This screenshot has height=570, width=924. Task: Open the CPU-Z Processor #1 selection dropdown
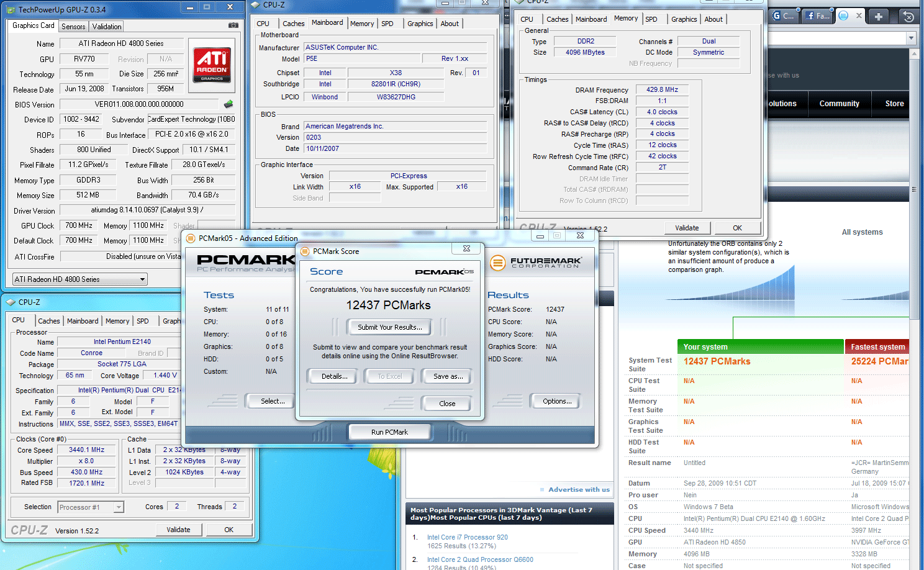pyautogui.click(x=119, y=507)
